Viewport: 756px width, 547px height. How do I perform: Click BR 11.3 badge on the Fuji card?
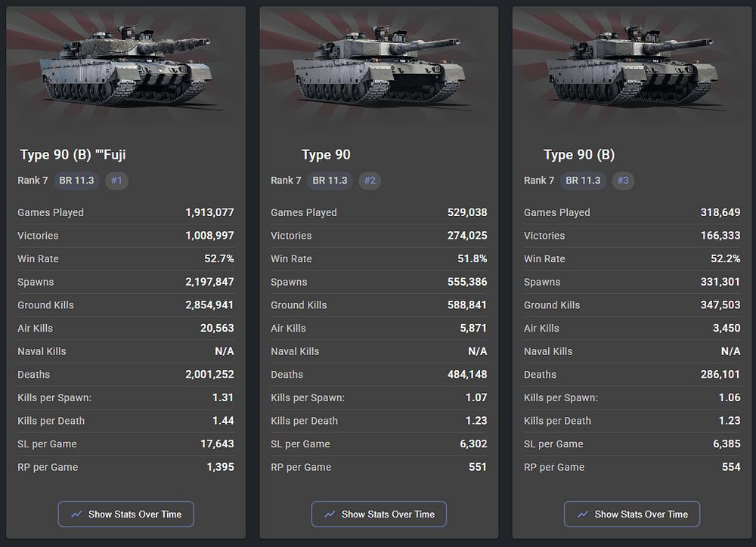click(76, 181)
